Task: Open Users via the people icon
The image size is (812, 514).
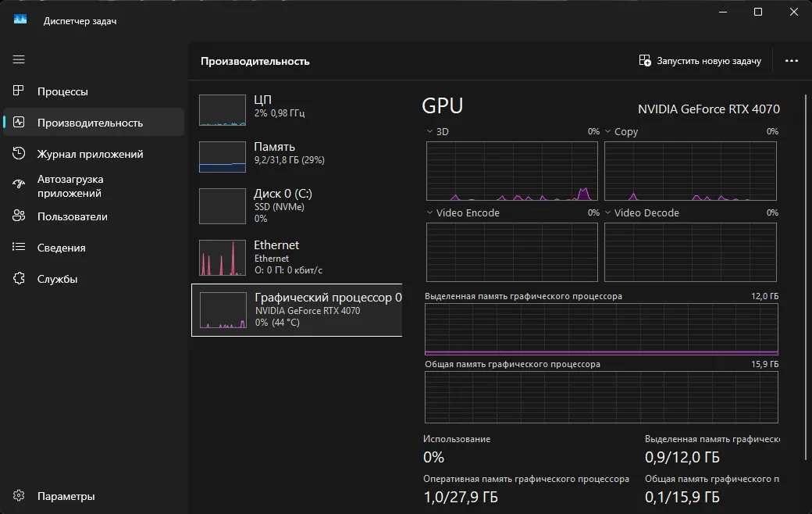Action: click(19, 216)
